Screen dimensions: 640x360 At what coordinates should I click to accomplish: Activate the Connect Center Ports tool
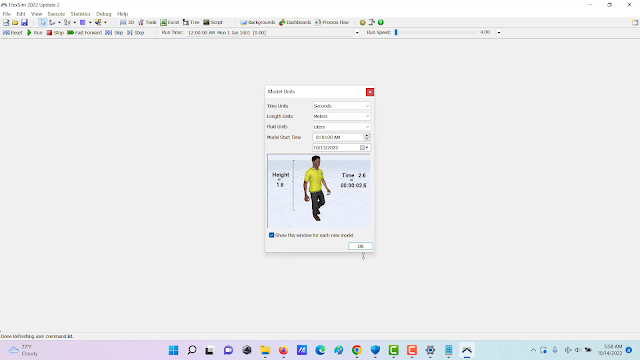click(x=67, y=22)
